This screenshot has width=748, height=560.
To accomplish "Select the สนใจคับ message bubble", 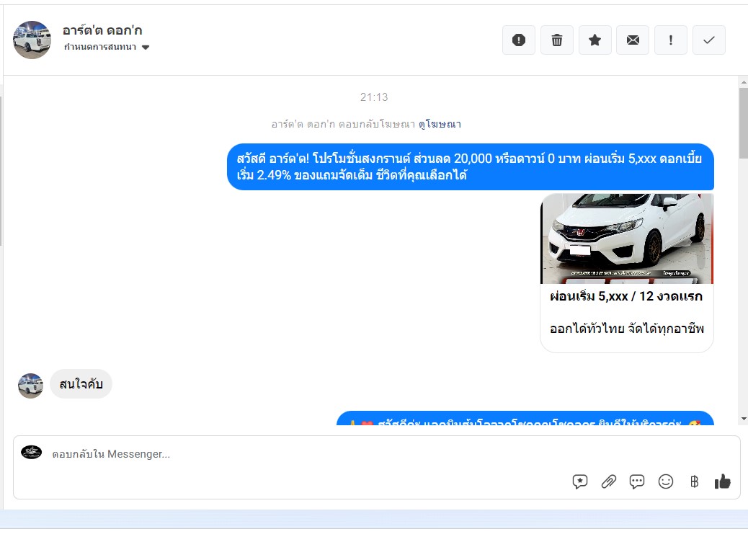I will pyautogui.click(x=81, y=384).
